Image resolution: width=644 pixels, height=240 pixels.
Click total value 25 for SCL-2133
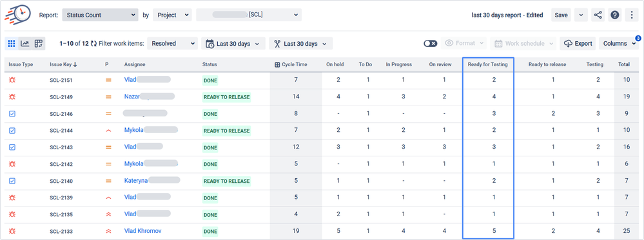click(627, 231)
